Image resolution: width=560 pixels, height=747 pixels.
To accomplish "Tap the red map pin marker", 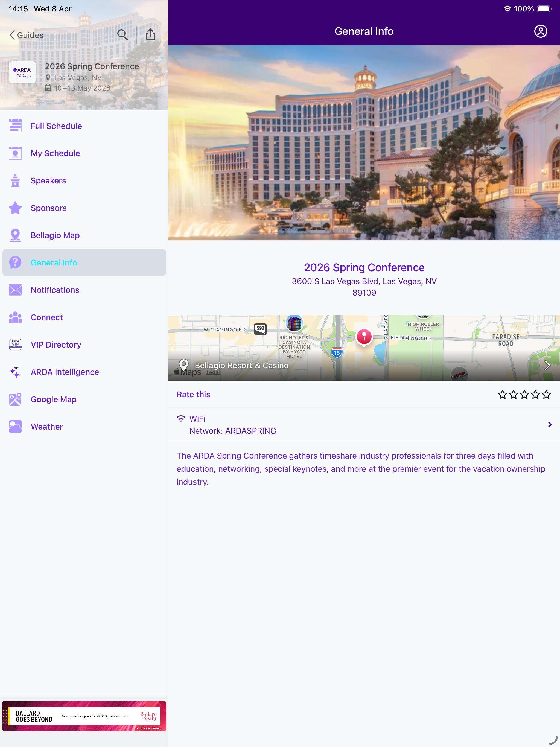I will (x=364, y=337).
